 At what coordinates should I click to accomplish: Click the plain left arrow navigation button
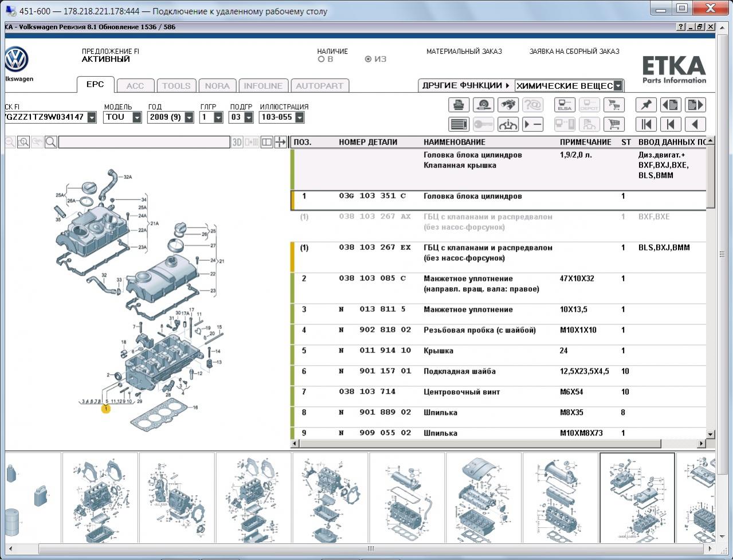(x=695, y=124)
